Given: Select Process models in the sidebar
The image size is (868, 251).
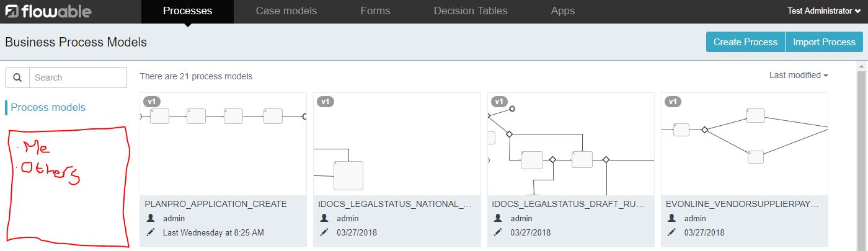Looking at the screenshot, I should pyautogui.click(x=48, y=107).
